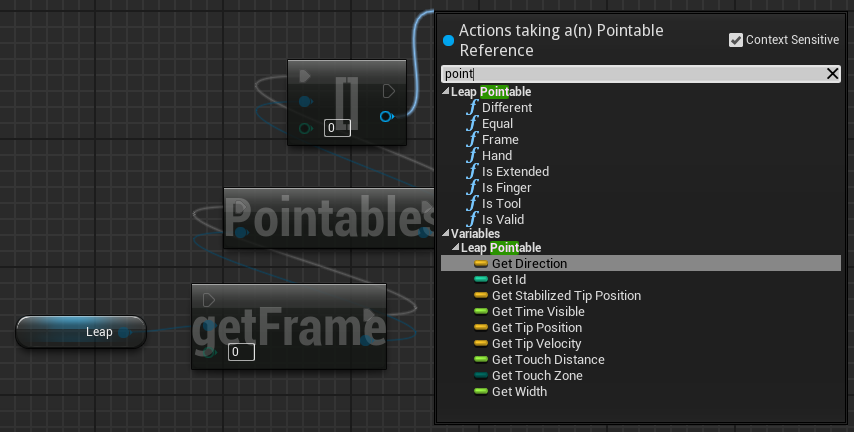Click blue Pointable Reference dot in header
The image size is (854, 432).
click(448, 40)
